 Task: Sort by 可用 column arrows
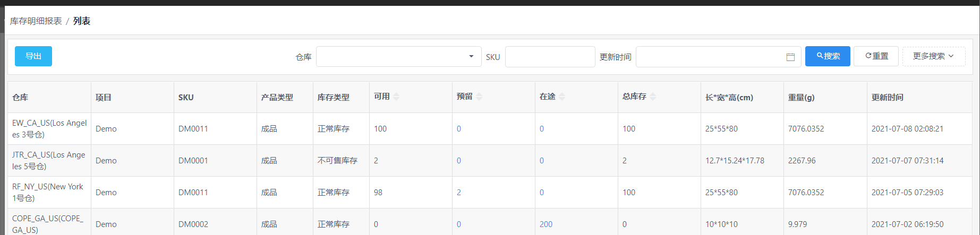[x=396, y=97]
